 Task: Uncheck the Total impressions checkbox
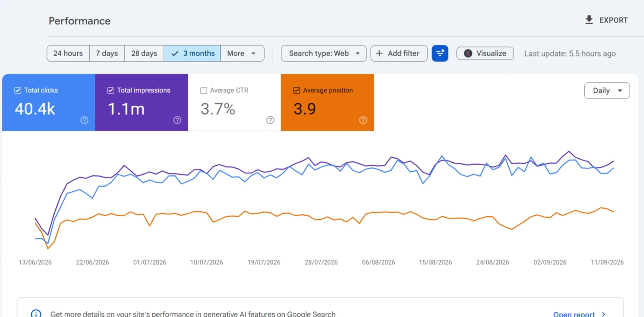tap(111, 91)
